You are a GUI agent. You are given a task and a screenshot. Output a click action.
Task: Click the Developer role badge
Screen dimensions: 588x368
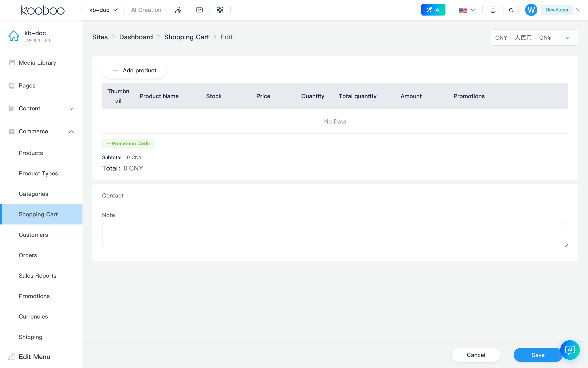(x=557, y=10)
